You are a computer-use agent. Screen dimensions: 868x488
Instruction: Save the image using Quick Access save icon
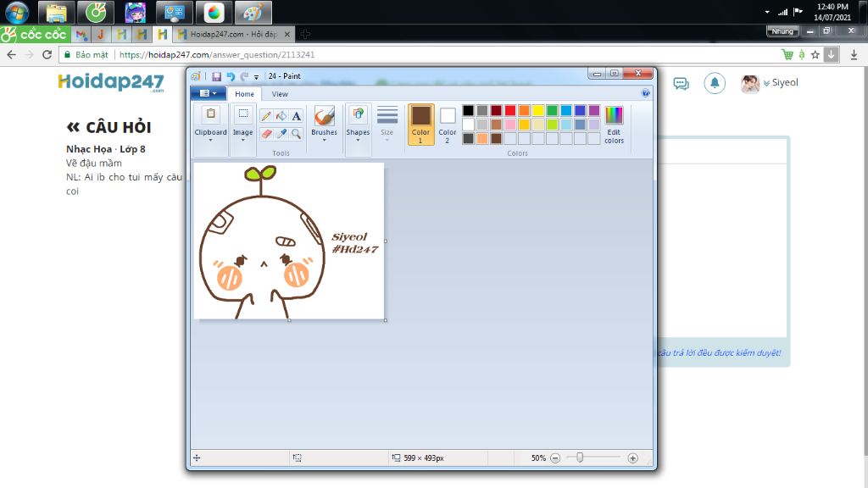point(216,76)
